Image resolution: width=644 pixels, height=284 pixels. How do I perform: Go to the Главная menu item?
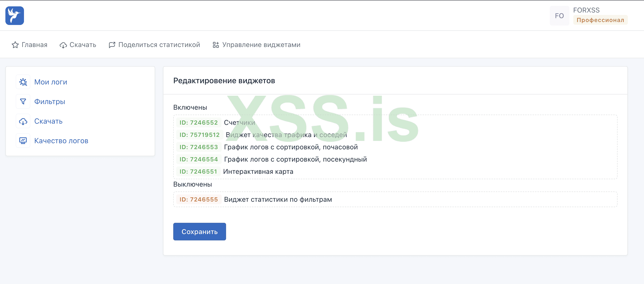click(34, 45)
